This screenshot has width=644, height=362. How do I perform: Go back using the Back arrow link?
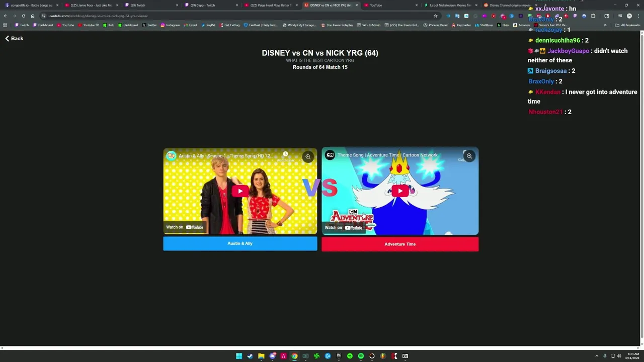coord(14,38)
